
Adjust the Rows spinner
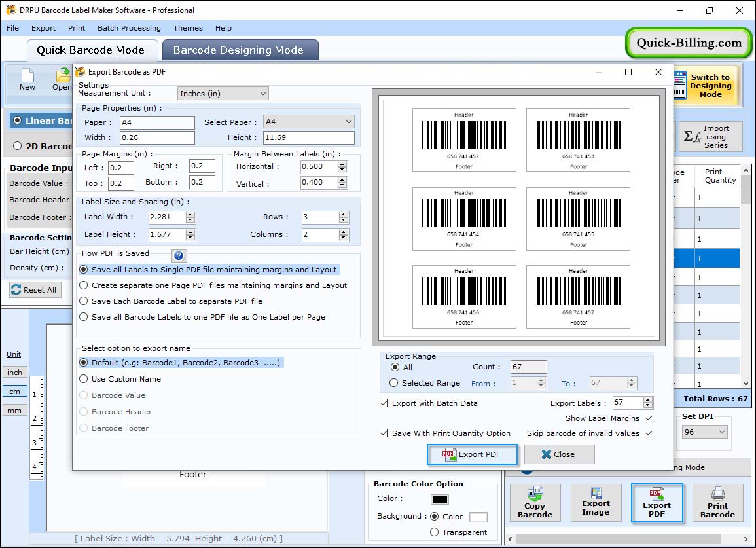(x=343, y=217)
